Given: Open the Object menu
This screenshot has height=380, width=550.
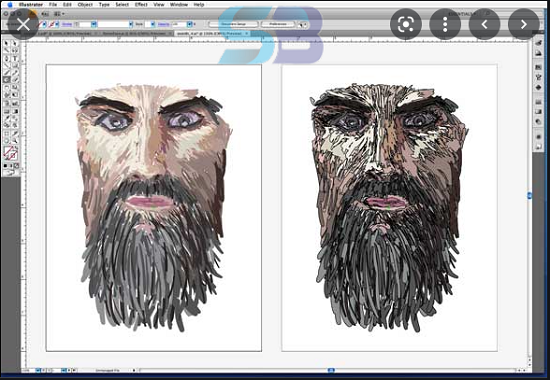Looking at the screenshot, I should [x=85, y=5].
